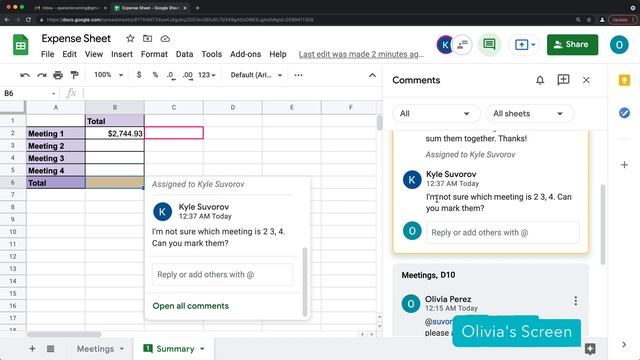The image size is (640, 360).
Task: Click comment notification bell icon
Action: pyautogui.click(x=540, y=80)
